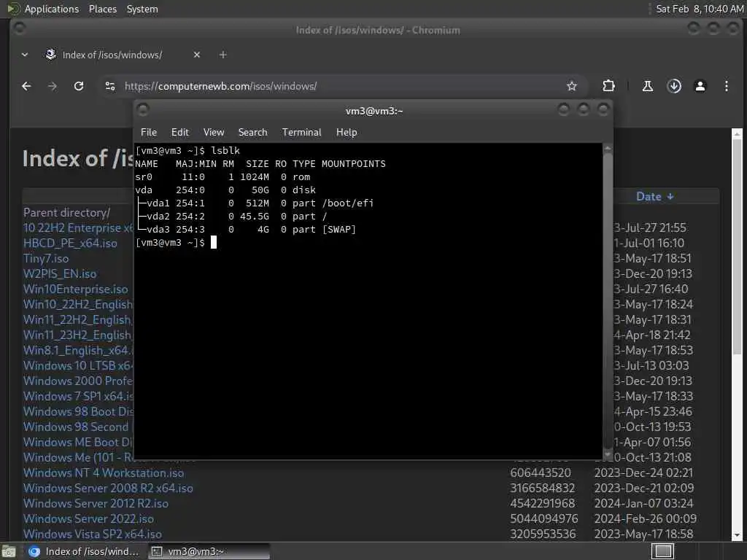Click the Windows 10 LTSB link

point(79,366)
